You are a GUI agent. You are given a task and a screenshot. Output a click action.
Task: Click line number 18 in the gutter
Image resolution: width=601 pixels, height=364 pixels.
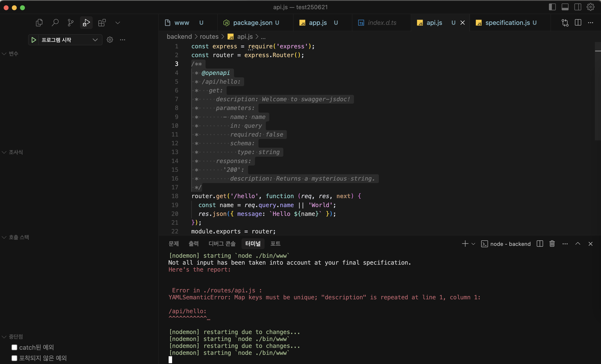point(175,196)
